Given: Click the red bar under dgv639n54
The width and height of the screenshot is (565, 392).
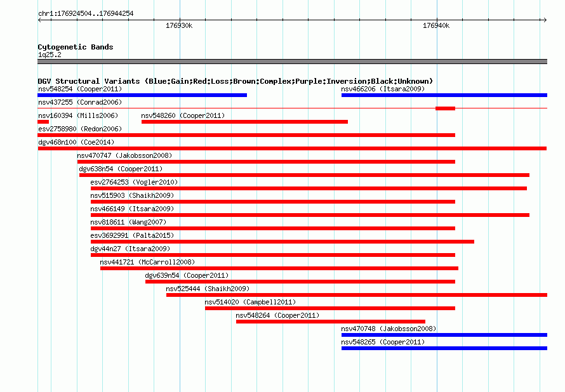Looking at the screenshot, I should (300, 282).
